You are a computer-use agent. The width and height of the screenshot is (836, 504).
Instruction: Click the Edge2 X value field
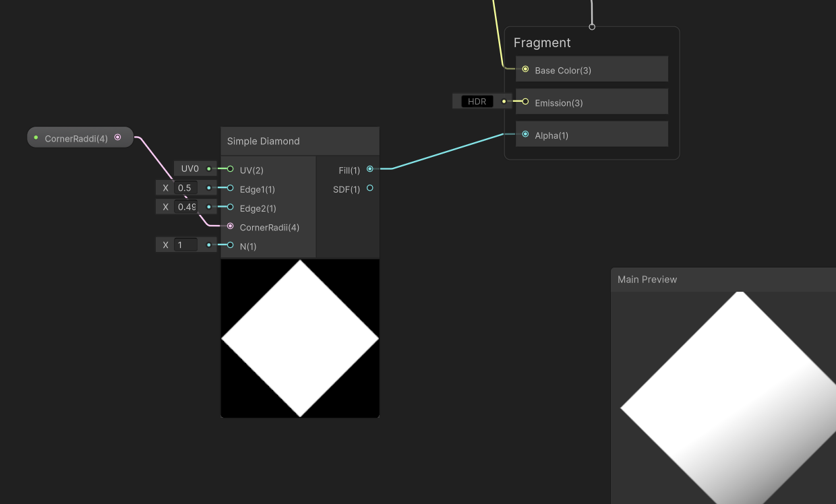pos(185,207)
